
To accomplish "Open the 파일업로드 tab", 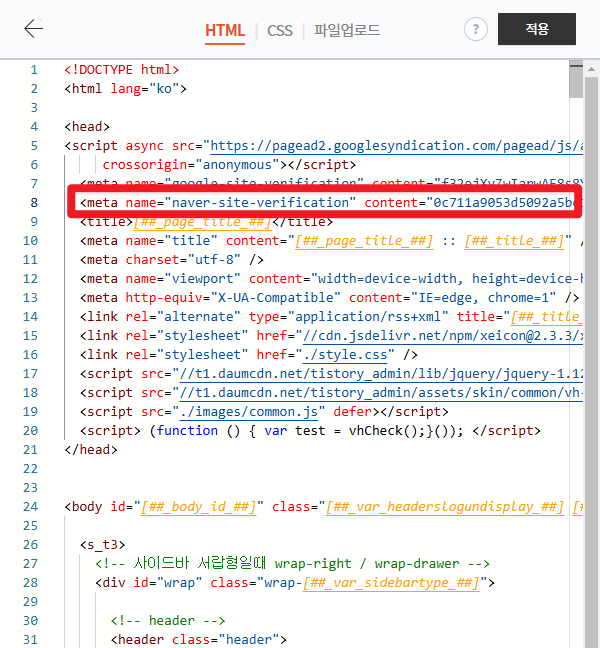I will click(x=347, y=30).
